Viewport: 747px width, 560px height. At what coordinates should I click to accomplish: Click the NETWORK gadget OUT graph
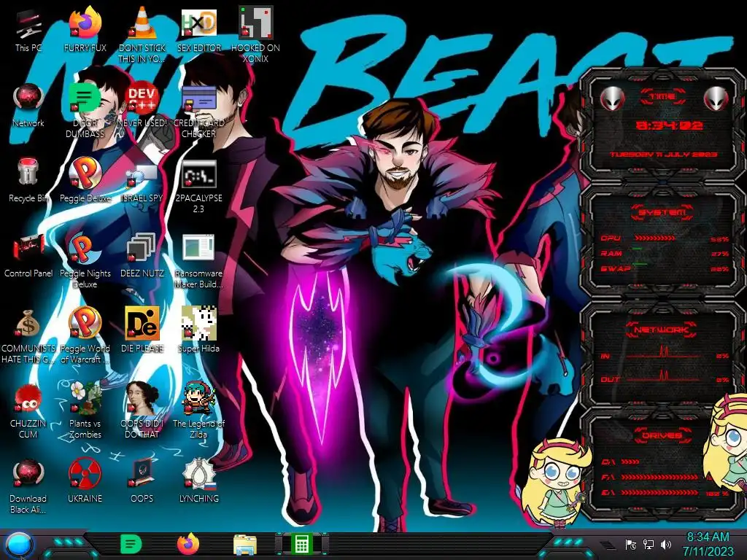pos(662,377)
